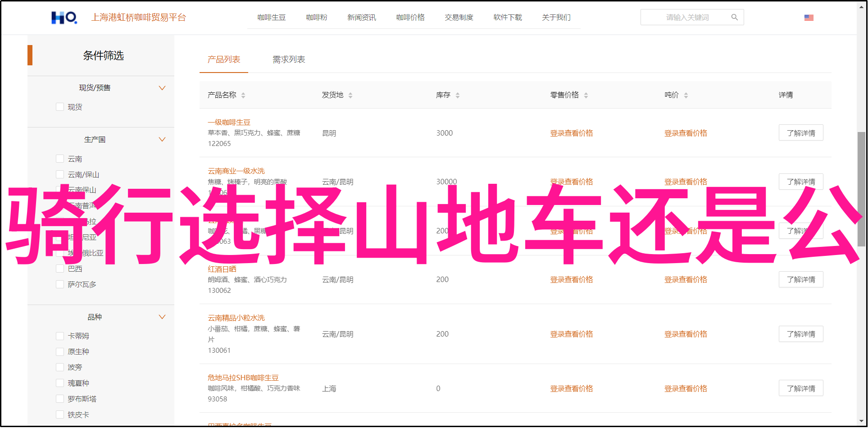Image resolution: width=868 pixels, height=428 pixels.
Task: Open product link 一级咖啡生豆
Action: [229, 122]
